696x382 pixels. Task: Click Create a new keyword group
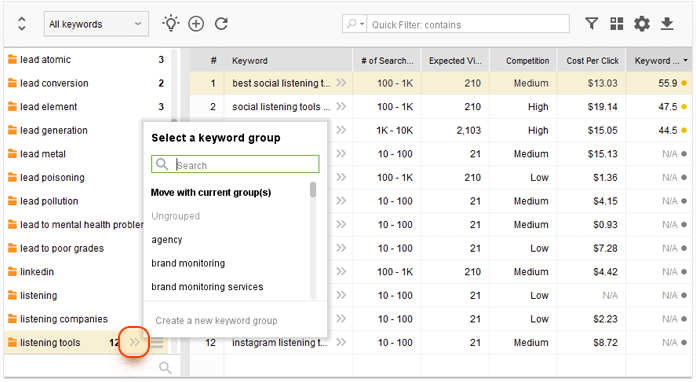[216, 320]
